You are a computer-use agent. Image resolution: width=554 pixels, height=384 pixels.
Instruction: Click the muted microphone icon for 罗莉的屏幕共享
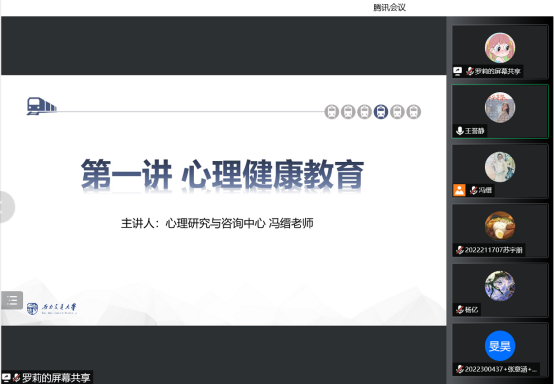pyautogui.click(x=470, y=71)
